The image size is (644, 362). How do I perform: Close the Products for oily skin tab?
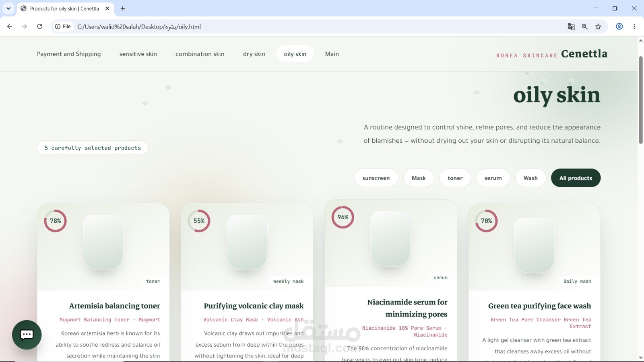point(107,8)
